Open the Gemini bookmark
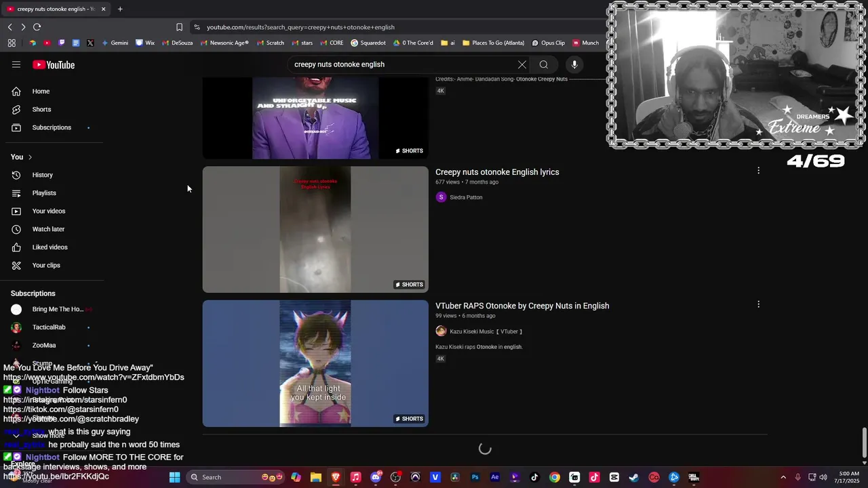Image resolution: width=868 pixels, height=488 pixels. click(115, 43)
